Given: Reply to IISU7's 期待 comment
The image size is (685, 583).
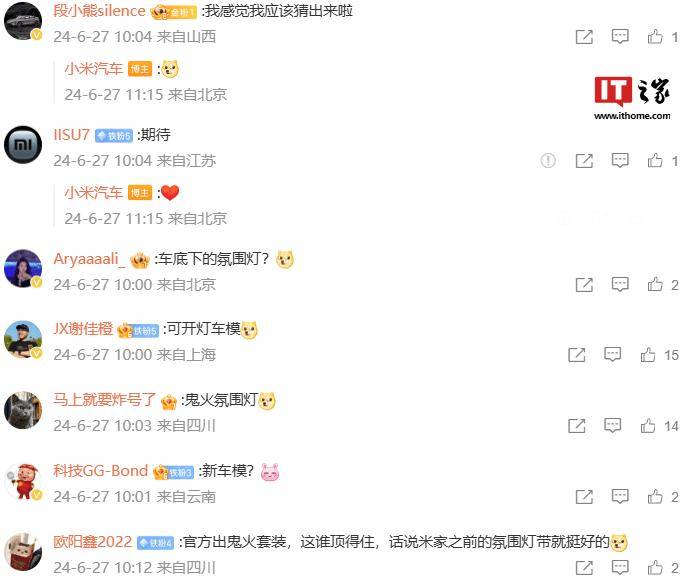Looking at the screenshot, I should pyautogui.click(x=619, y=161).
